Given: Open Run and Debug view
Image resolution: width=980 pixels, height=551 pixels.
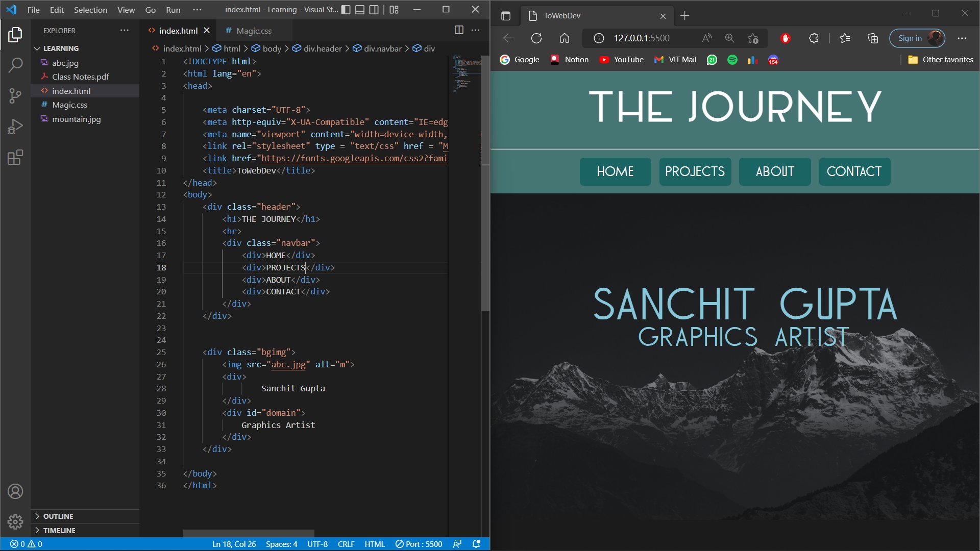Looking at the screenshot, I should [x=15, y=126].
